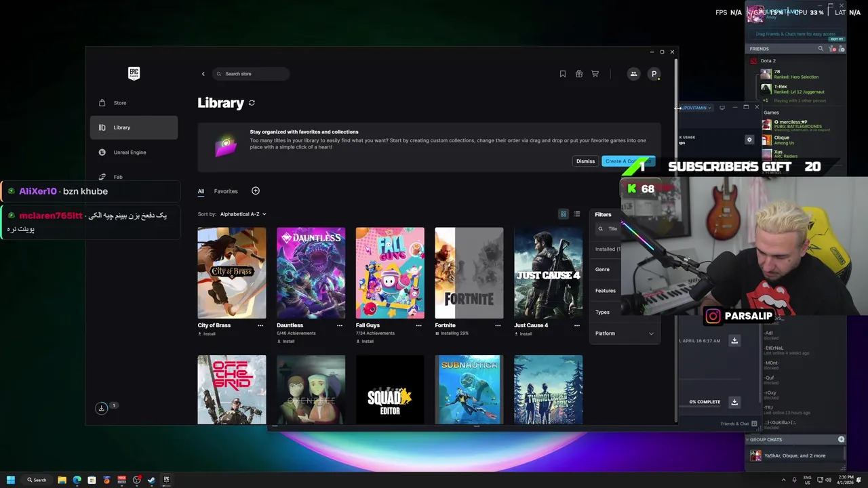Select the All tab
868x488 pixels.
click(201, 191)
